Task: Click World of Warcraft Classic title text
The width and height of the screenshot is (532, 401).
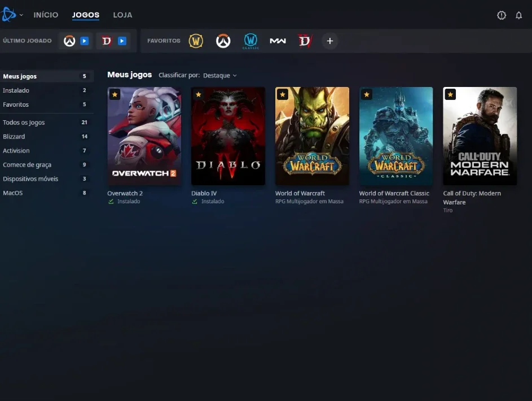Action: (x=394, y=193)
